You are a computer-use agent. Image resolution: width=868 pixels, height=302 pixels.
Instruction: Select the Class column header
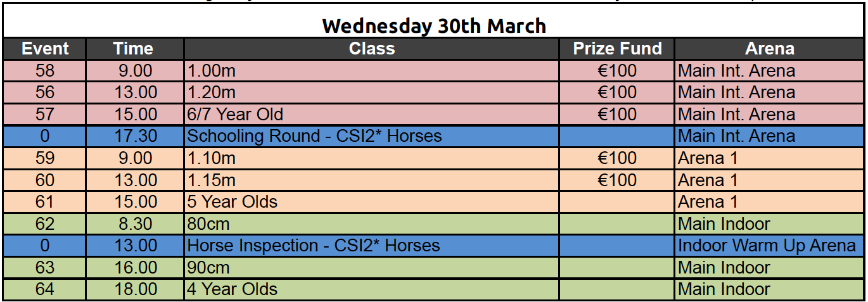click(x=371, y=49)
